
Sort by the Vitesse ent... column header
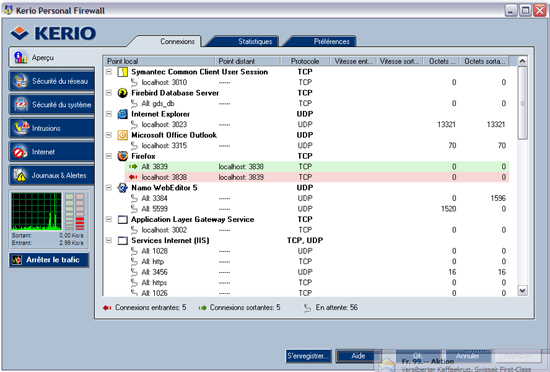coord(353,61)
